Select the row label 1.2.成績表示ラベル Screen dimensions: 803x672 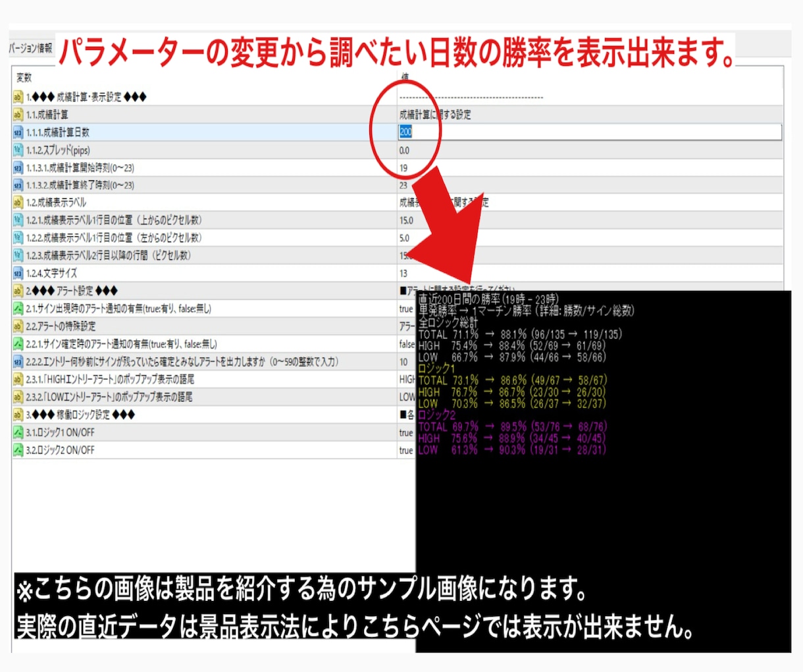56,202
